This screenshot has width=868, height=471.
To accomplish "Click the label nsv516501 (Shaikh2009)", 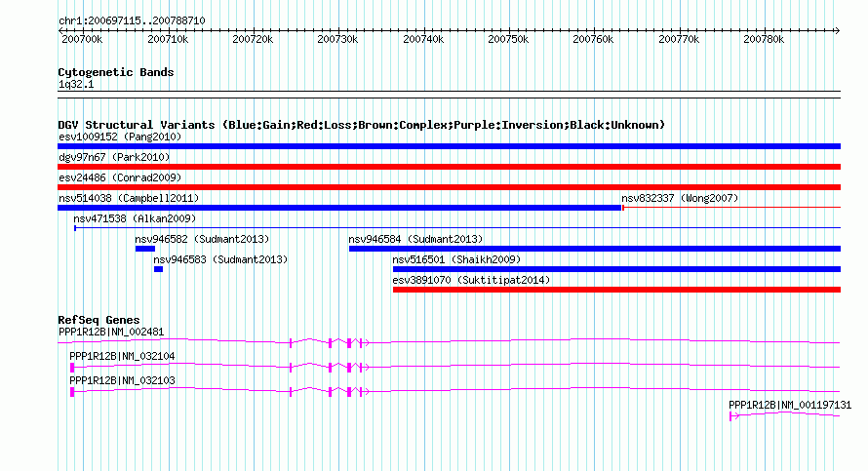I will click(x=456, y=259).
